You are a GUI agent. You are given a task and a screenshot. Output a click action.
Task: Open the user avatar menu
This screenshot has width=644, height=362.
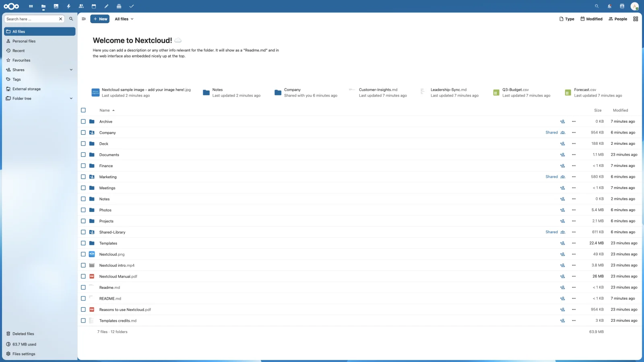pos(635,6)
